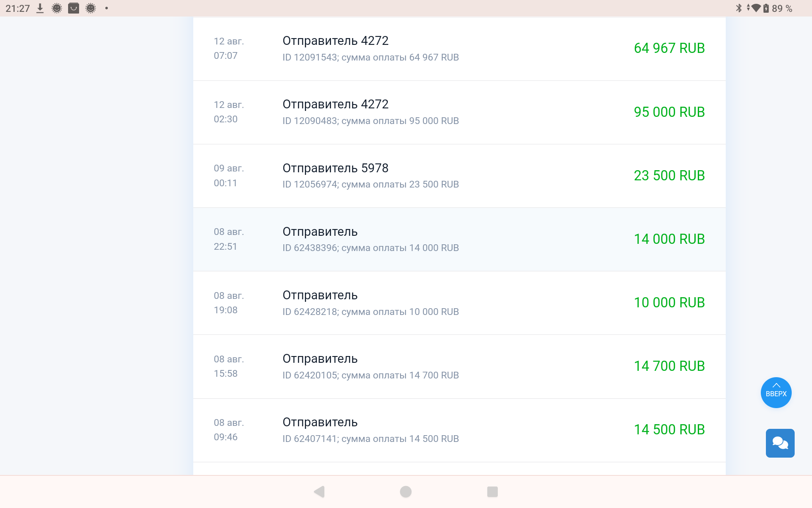Screen dimensions: 812x508
Task: Tap the Wi-Fi status icon
Action: 755,8
